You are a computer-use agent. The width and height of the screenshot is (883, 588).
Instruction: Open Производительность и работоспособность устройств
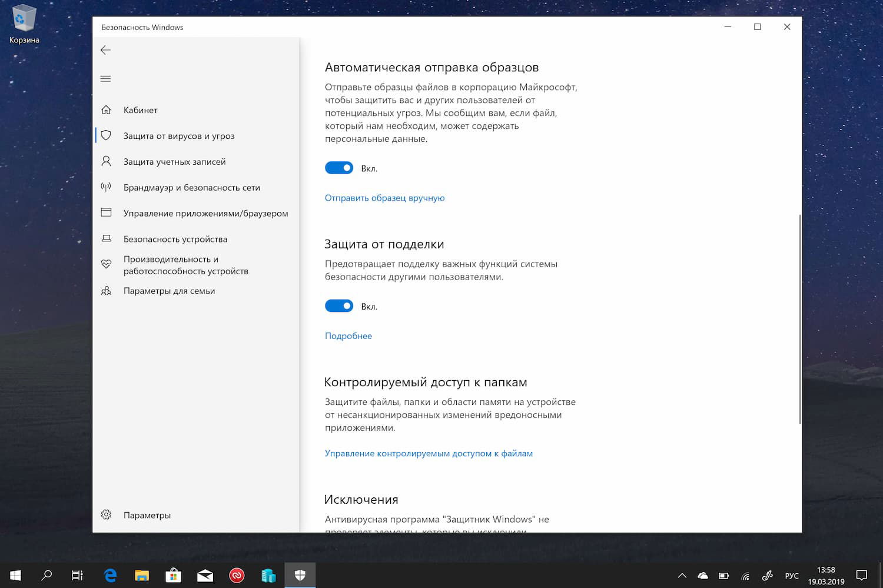[186, 265]
